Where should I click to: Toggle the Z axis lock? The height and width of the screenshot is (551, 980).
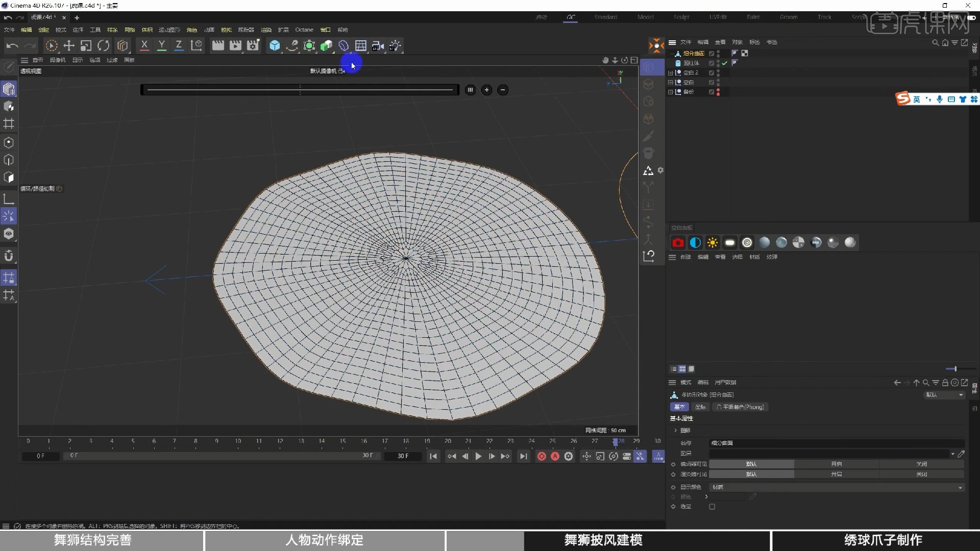coord(179,46)
